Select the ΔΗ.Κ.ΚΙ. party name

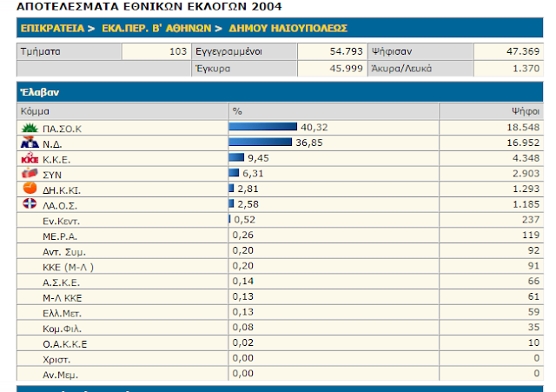tap(62, 190)
